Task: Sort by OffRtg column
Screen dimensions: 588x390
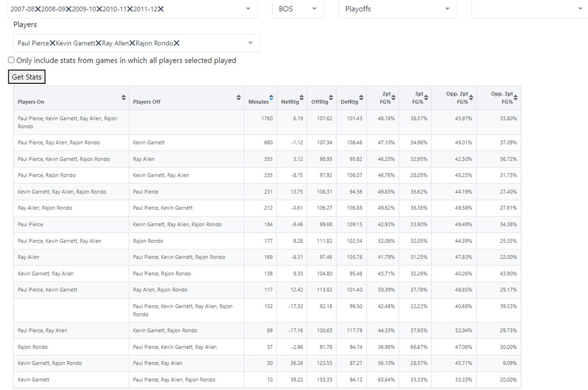Action: pyautogui.click(x=331, y=98)
